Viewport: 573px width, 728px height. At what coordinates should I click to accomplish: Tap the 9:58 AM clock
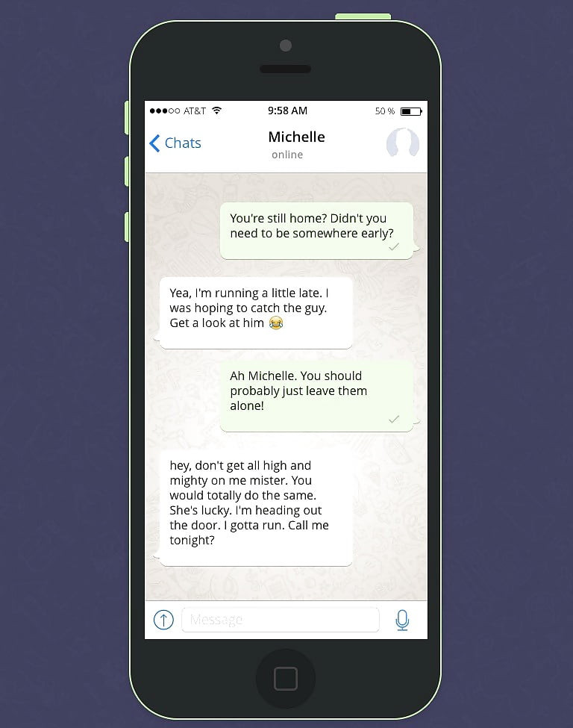(287, 111)
